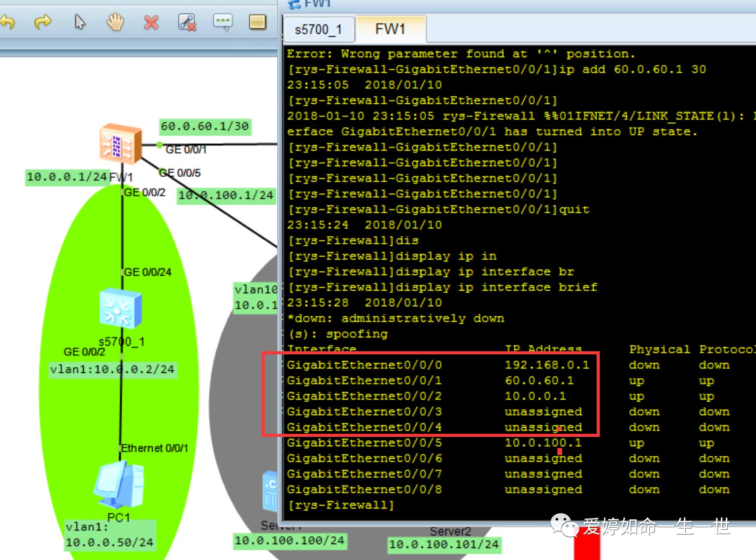
Task: Click the vlan1:10.0.0.2/24 label
Action: click(112, 369)
